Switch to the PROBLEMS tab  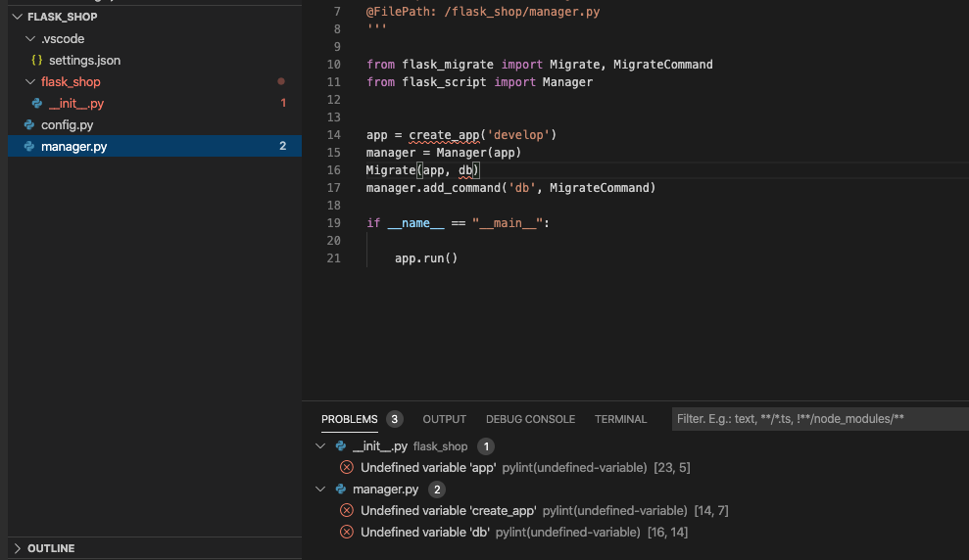(349, 419)
